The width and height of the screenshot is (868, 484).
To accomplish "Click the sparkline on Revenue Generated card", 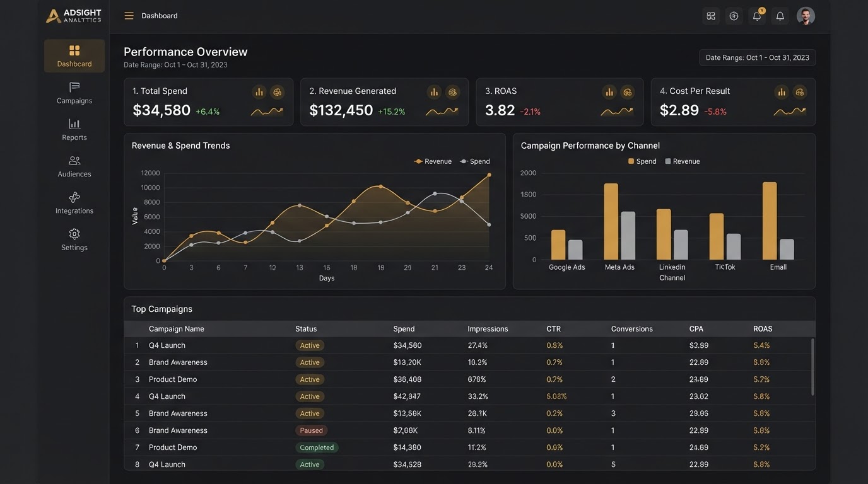I will click(x=442, y=112).
